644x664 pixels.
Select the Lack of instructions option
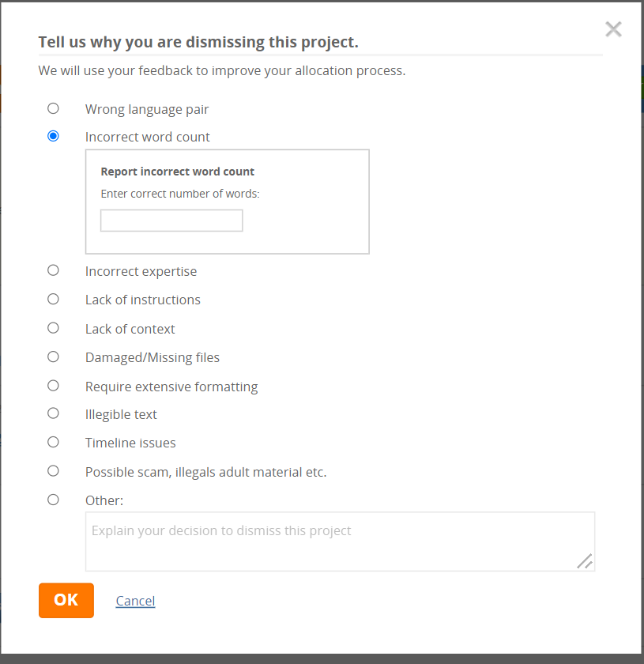coord(53,299)
